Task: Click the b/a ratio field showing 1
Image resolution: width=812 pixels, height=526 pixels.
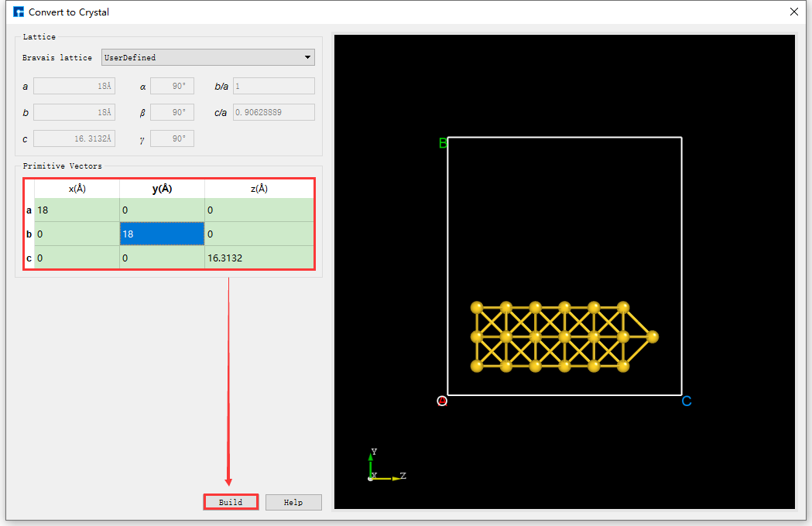Action: (273, 85)
